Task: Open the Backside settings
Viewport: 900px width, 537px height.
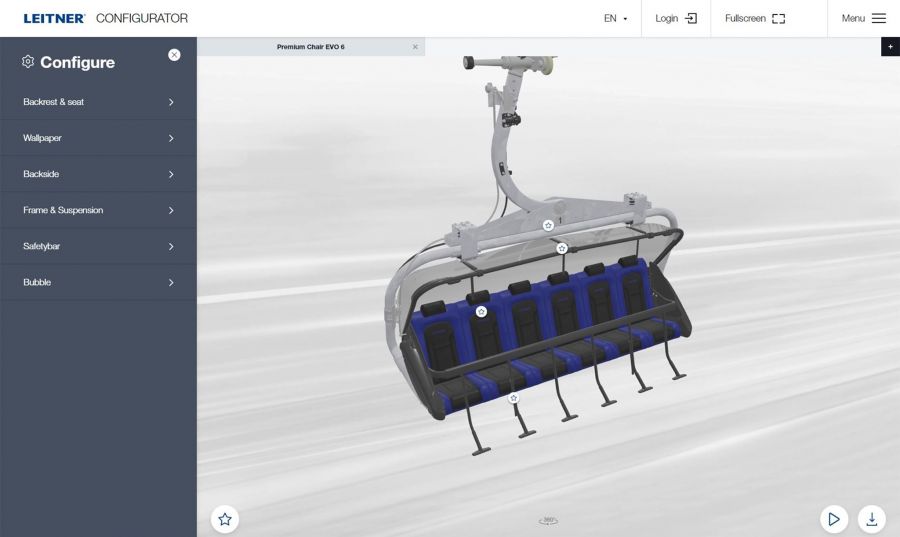Action: [x=98, y=174]
